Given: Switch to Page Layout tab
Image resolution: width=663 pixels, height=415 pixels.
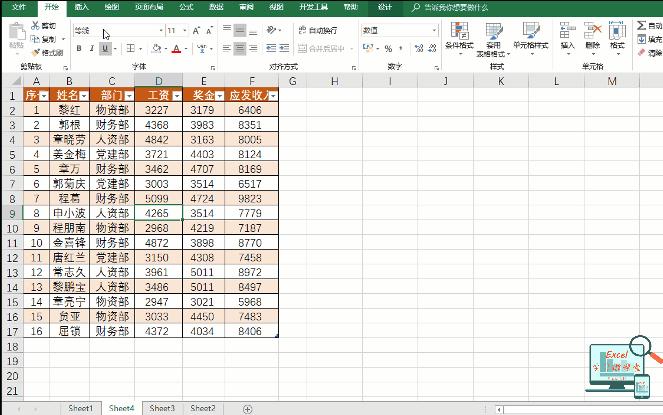Looking at the screenshot, I should point(149,7).
